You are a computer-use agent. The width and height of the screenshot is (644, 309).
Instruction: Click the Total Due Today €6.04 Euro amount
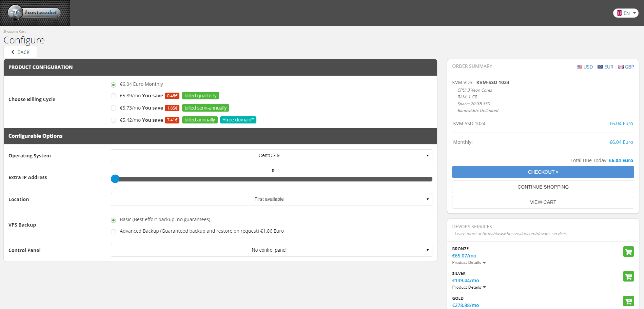[621, 160]
